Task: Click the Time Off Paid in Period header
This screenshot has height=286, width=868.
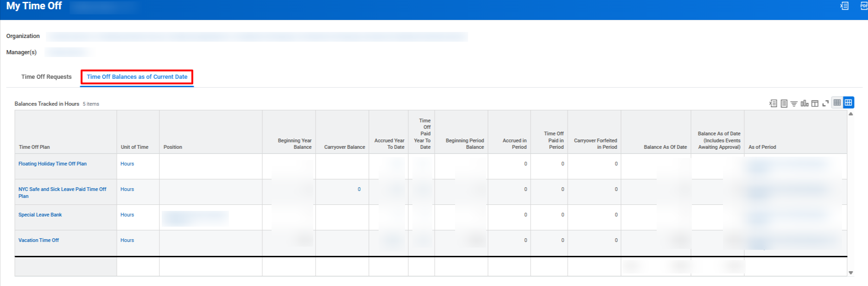Action: point(549,132)
